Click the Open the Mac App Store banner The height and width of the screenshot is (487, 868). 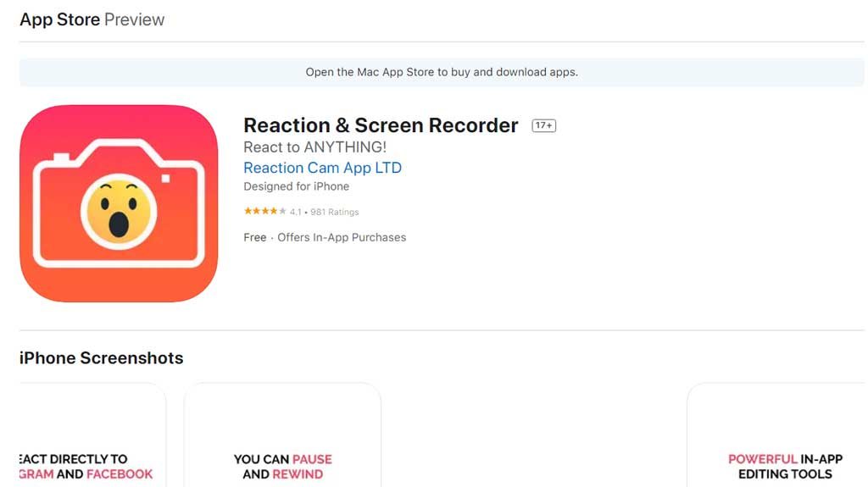click(442, 72)
